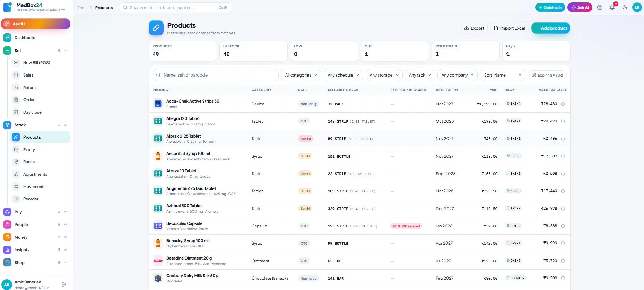644x290 pixels.
Task: Open the All categories filter dropdown
Action: point(301,75)
